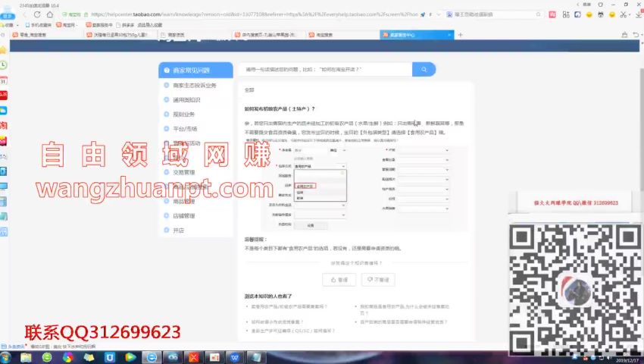This screenshot has width=644, height=364.
Task: Open the blue U icon on taskbar
Action: pos(110,357)
